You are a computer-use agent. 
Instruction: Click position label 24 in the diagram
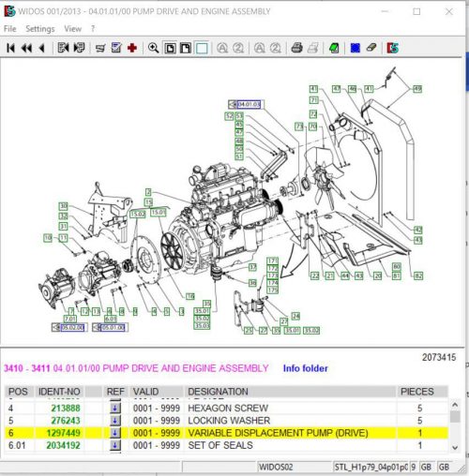[x=295, y=316]
